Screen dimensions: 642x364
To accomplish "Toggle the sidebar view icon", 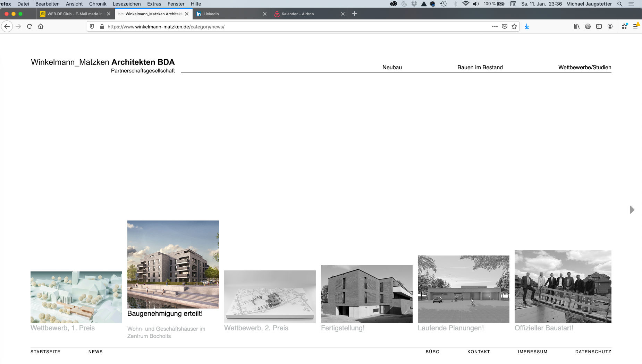I will pos(599,26).
